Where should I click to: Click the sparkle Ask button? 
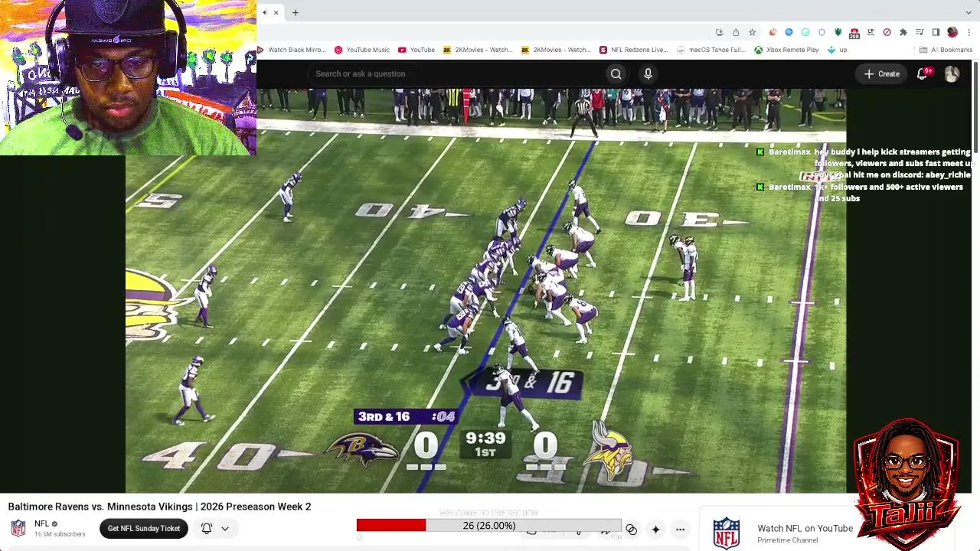655,530
